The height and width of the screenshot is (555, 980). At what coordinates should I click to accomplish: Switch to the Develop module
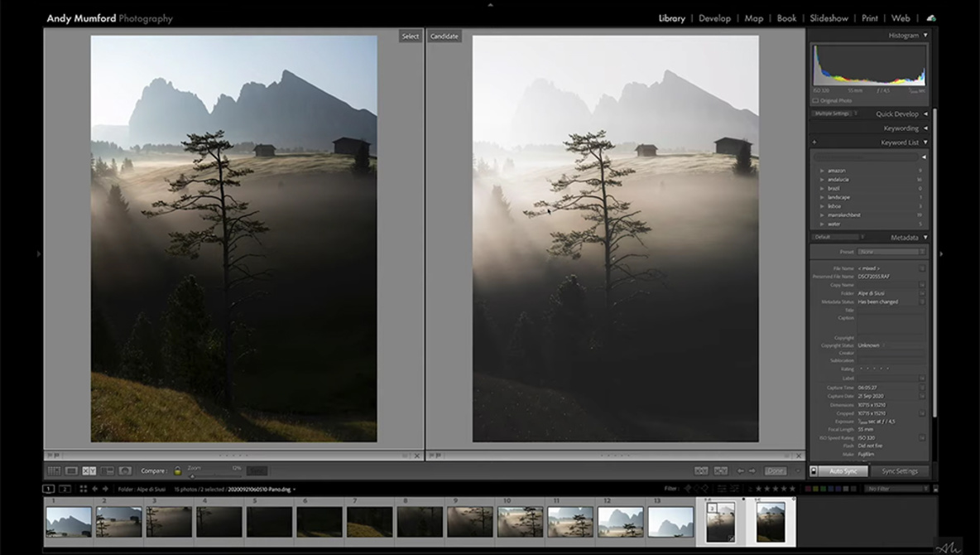click(x=714, y=18)
